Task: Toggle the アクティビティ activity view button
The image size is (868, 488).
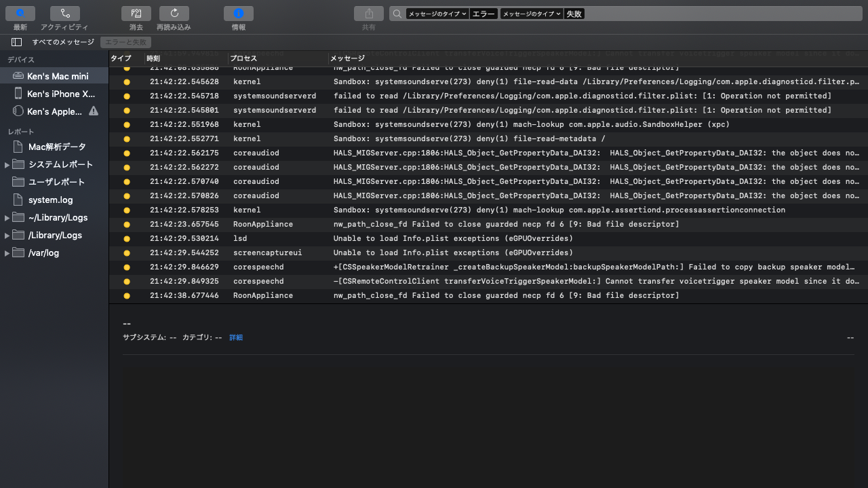Action: click(64, 14)
